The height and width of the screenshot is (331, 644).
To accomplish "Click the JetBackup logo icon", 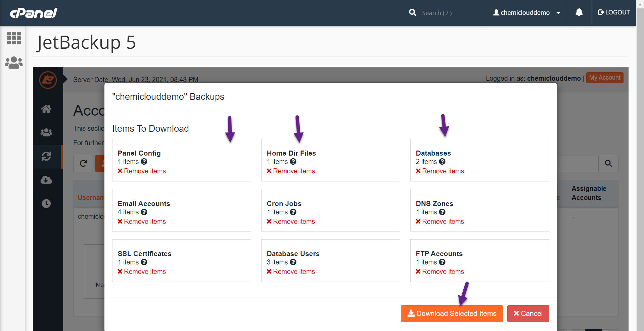I will [48, 80].
